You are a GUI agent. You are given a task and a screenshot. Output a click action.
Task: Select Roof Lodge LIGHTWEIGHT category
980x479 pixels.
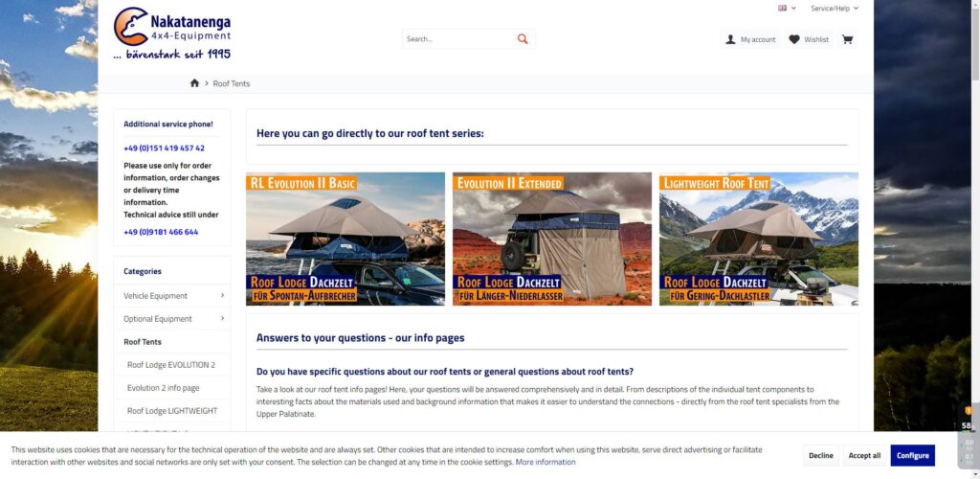pyautogui.click(x=172, y=411)
